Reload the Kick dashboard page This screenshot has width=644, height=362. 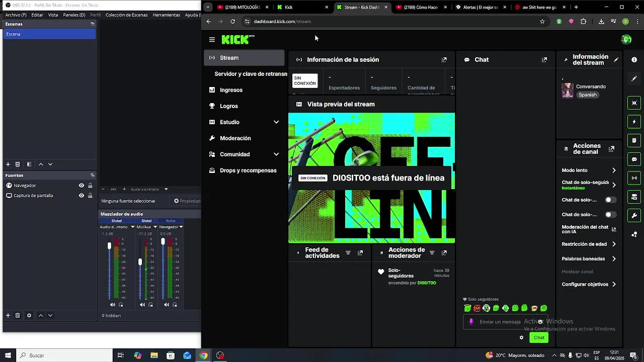pyautogui.click(x=232, y=22)
